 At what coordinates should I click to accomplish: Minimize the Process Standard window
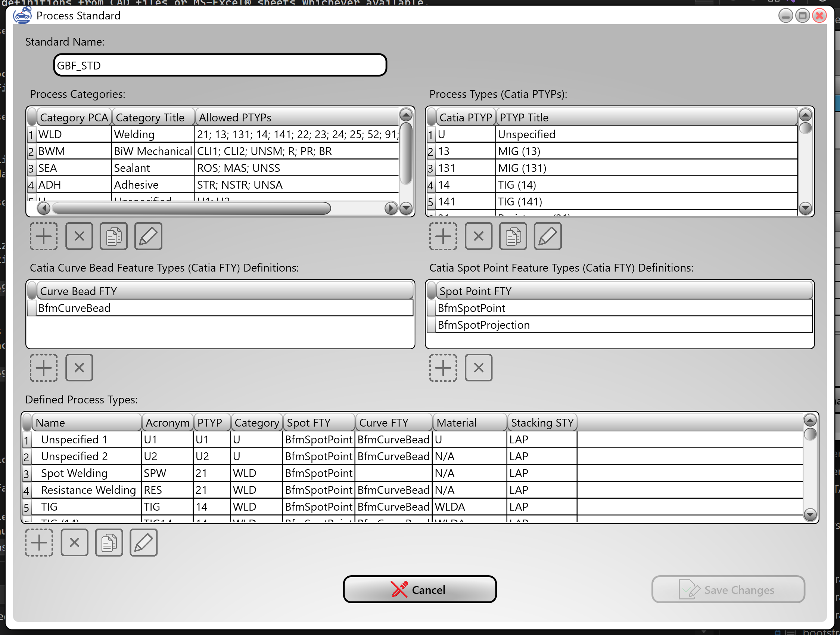click(785, 16)
